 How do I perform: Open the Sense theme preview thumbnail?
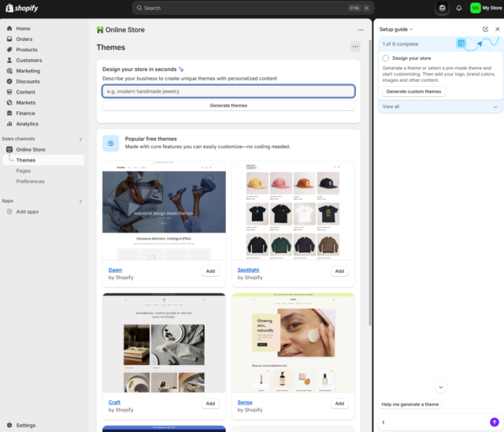point(293,343)
